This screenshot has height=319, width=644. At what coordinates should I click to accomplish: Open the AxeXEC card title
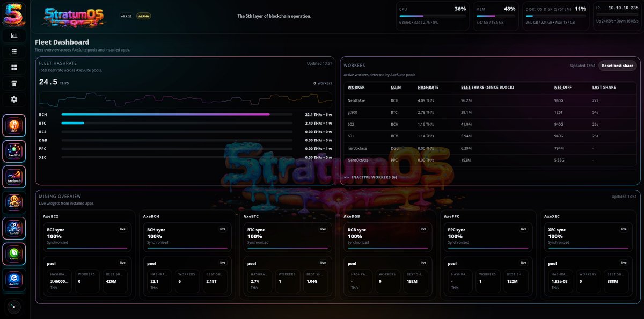point(552,216)
